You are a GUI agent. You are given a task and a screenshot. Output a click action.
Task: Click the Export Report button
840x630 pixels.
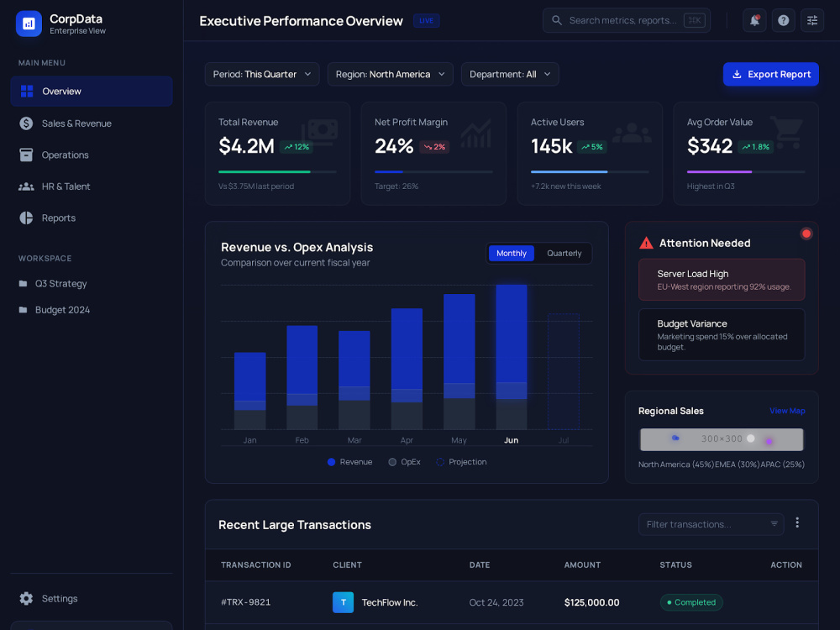point(771,74)
